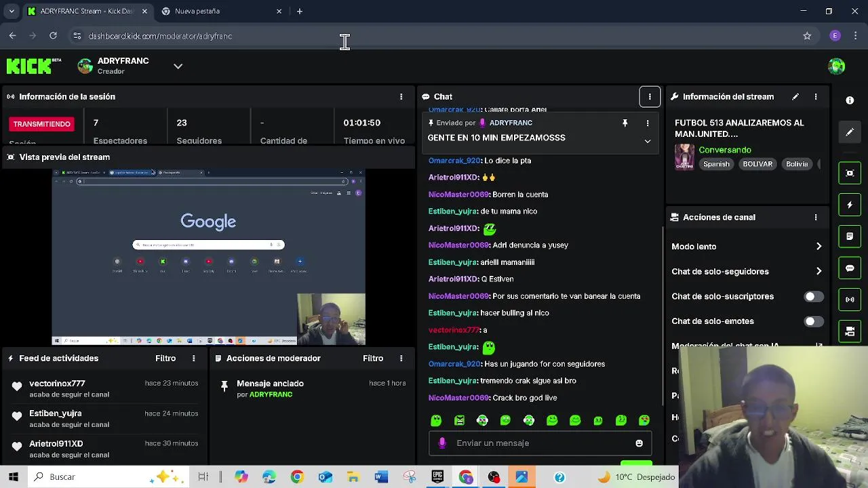This screenshot has height=488, width=868.
Task: Open Microsoft Word from the taskbar
Action: (x=381, y=477)
